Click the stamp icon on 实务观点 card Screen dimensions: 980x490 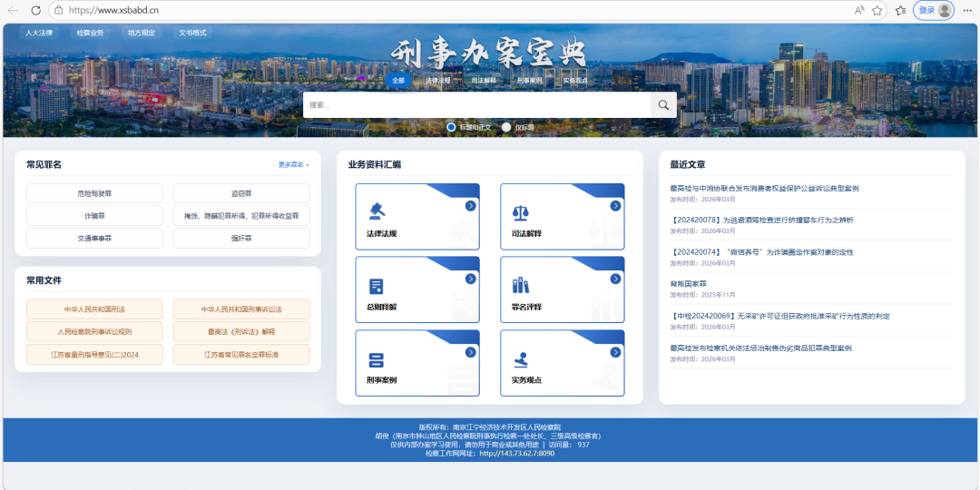pyautogui.click(x=521, y=359)
